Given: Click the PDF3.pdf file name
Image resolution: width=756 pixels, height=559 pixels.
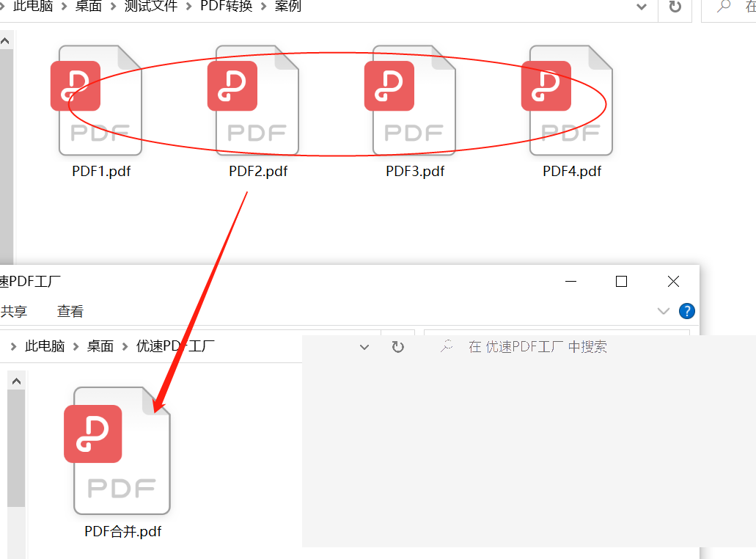Looking at the screenshot, I should click(x=415, y=171).
